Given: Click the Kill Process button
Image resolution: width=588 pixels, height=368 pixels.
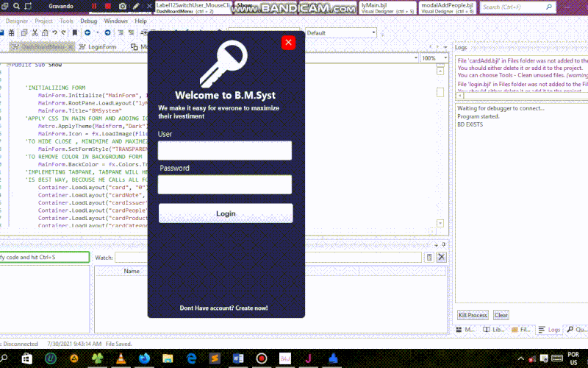Looking at the screenshot, I should click(473, 315).
